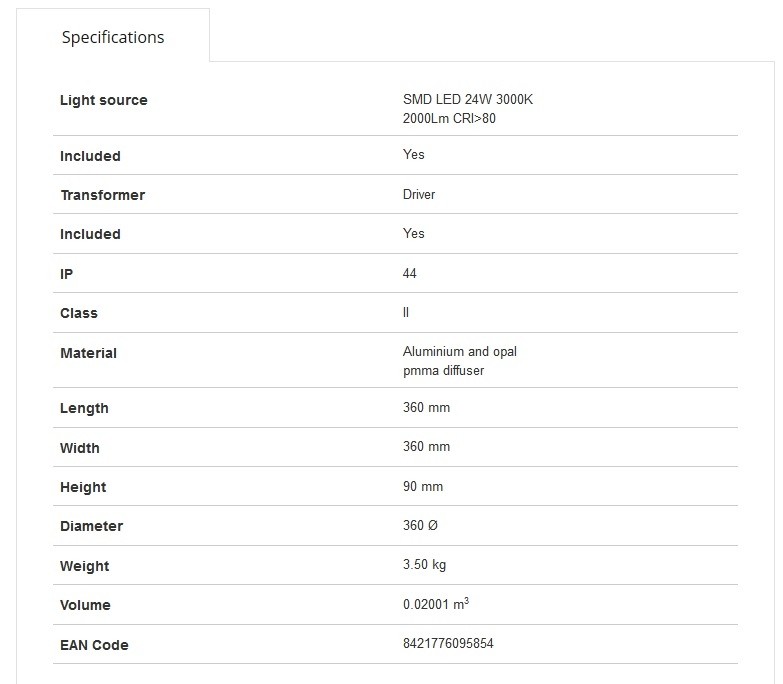The width and height of the screenshot is (783, 684).
Task: Click the Width label
Action: [x=80, y=448]
